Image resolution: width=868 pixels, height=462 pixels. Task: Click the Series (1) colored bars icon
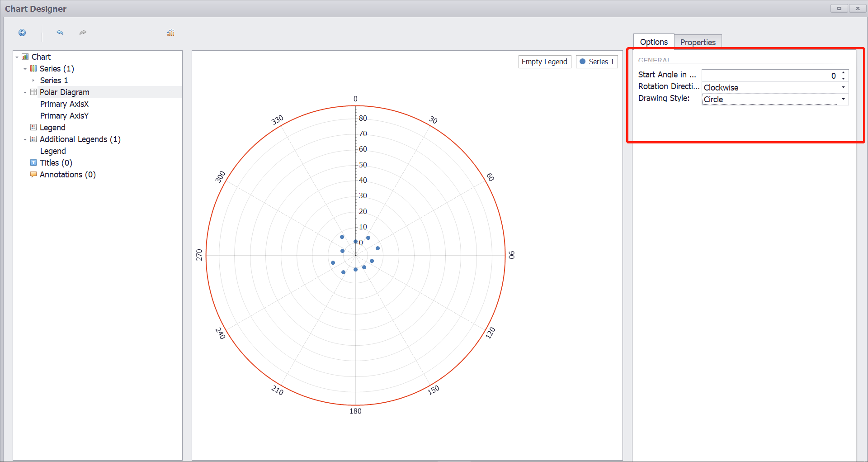tap(33, 68)
